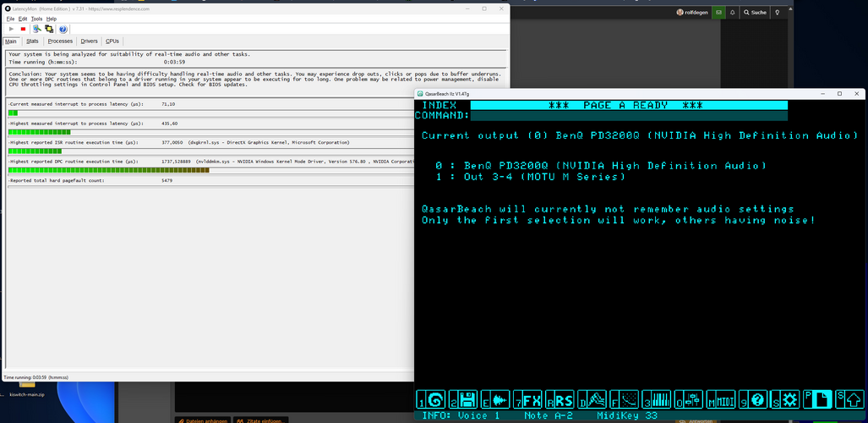Open the QasarBeach help question mark page
The width and height of the screenshot is (868, 423).
click(x=753, y=399)
